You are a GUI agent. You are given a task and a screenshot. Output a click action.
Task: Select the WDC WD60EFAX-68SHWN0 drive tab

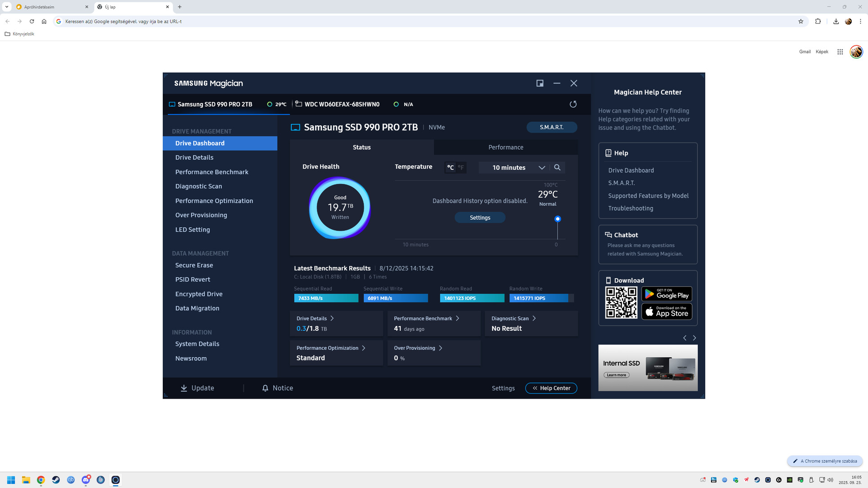click(342, 104)
